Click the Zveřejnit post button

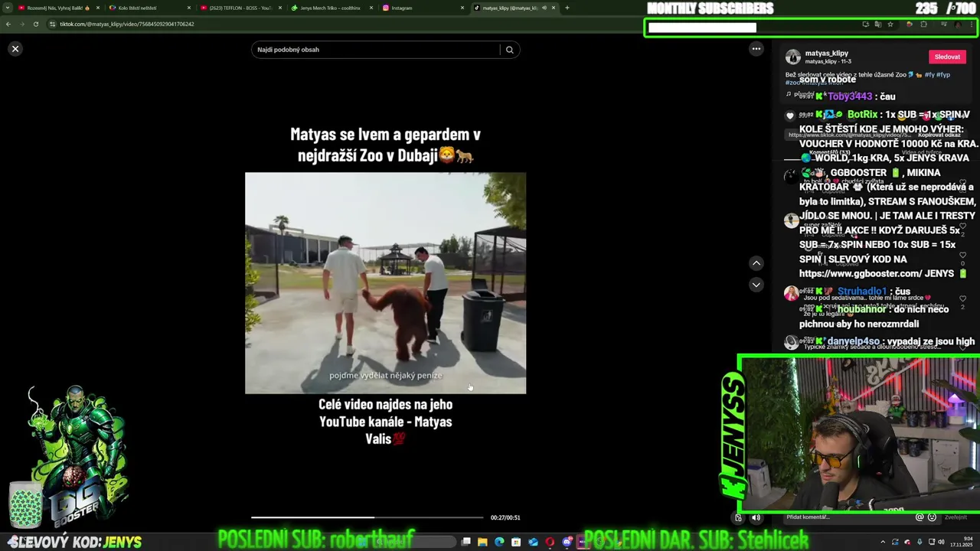(955, 517)
